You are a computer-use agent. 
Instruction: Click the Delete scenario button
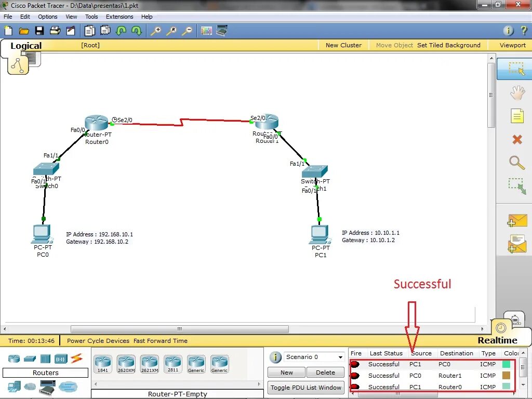(x=325, y=373)
